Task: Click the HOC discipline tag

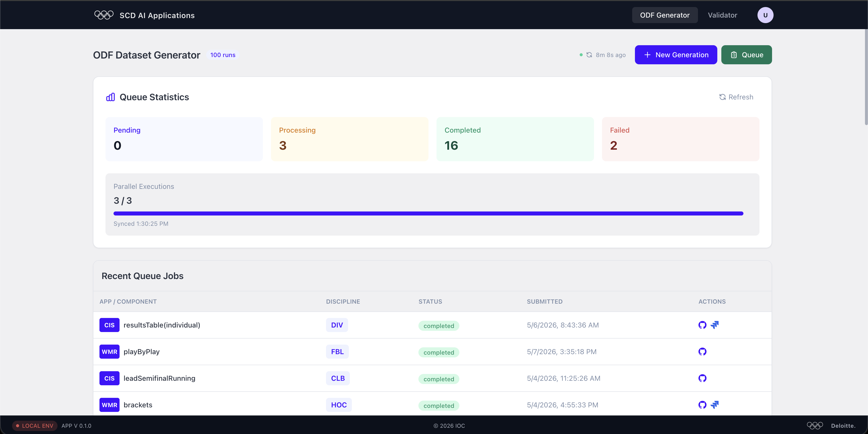Action: tap(339, 405)
